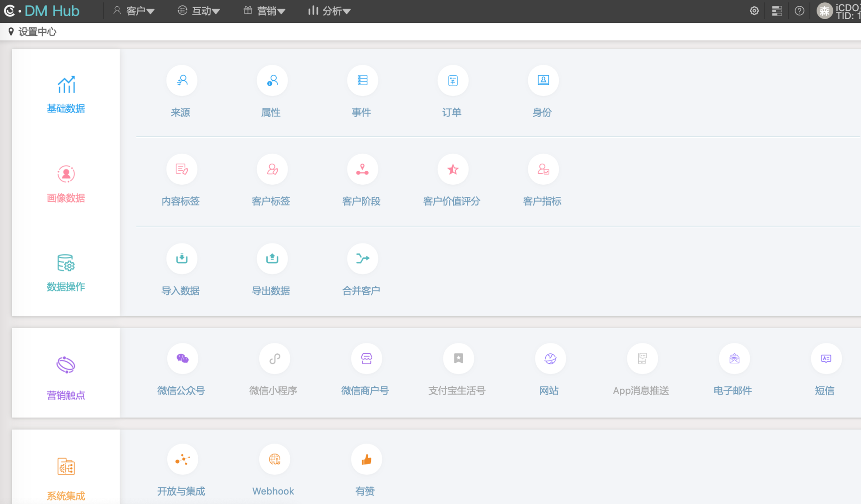Click the 微信小程序 mini program icon
861x504 pixels.
[274, 359]
